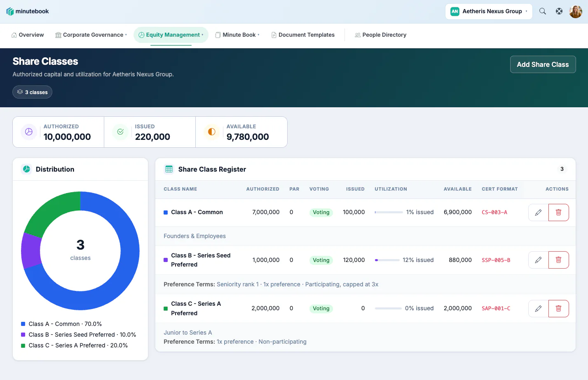Click the Distribution panel chart icon

pos(27,169)
